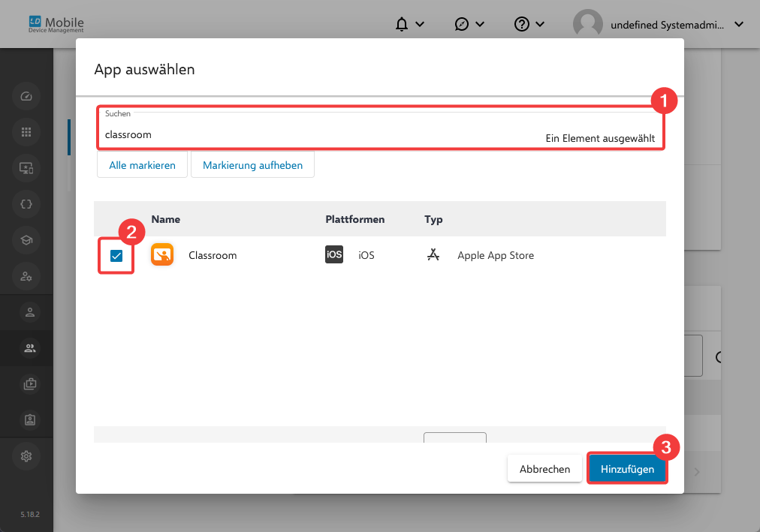Click the Name column header

[x=166, y=219]
